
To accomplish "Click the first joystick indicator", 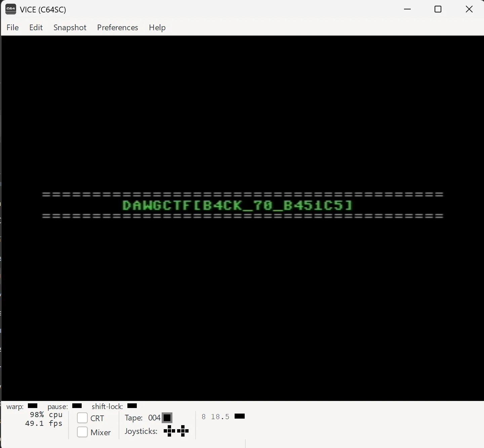I will pos(169,431).
